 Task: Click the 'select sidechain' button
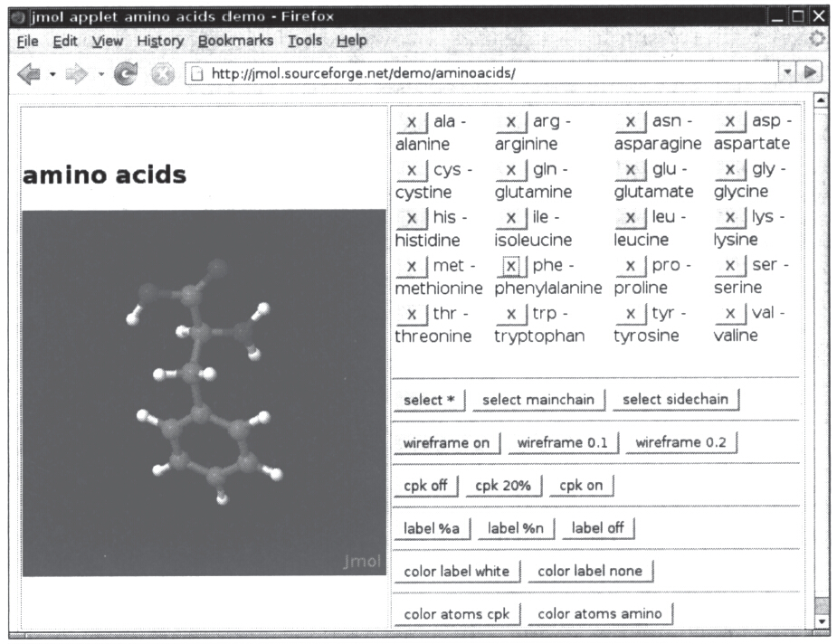click(x=675, y=400)
